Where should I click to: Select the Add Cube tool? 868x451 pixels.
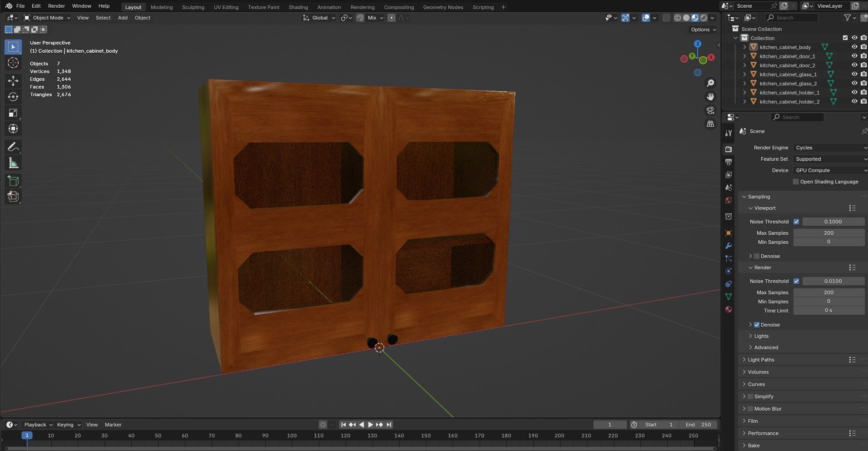[x=13, y=181]
